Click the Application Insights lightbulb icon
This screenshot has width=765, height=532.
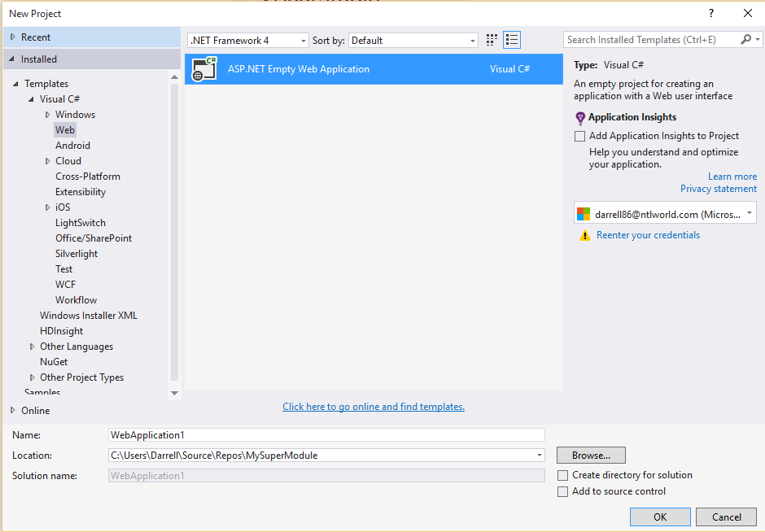[580, 118]
